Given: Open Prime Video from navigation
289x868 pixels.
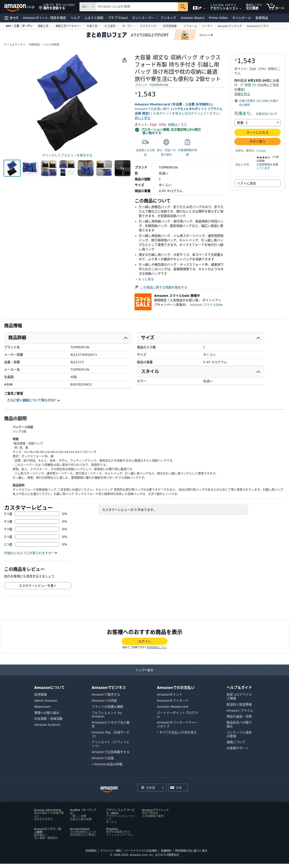Looking at the screenshot, I should 218,18.
